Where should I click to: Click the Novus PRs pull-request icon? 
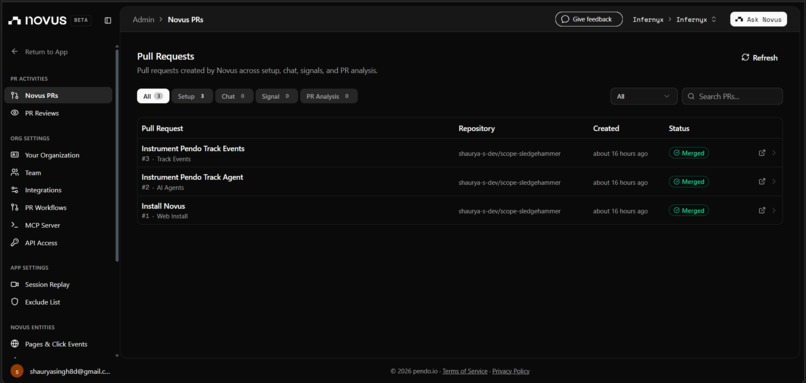(x=15, y=96)
